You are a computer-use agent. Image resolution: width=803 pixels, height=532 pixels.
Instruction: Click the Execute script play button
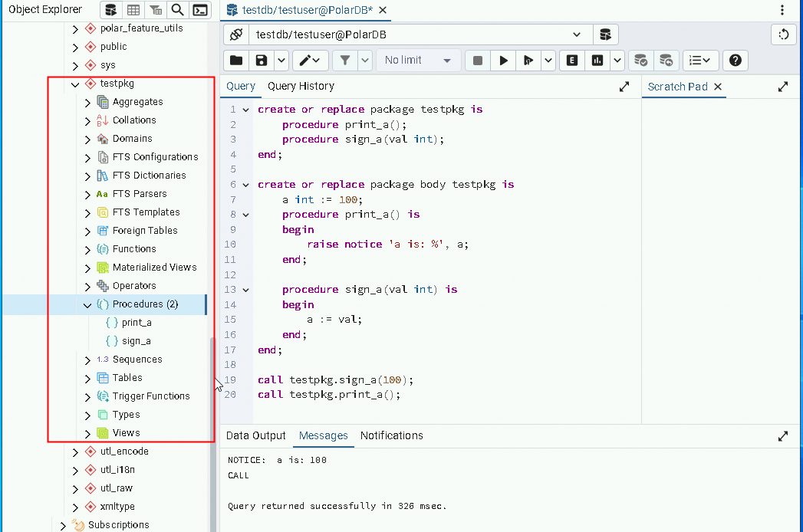pyautogui.click(x=503, y=61)
